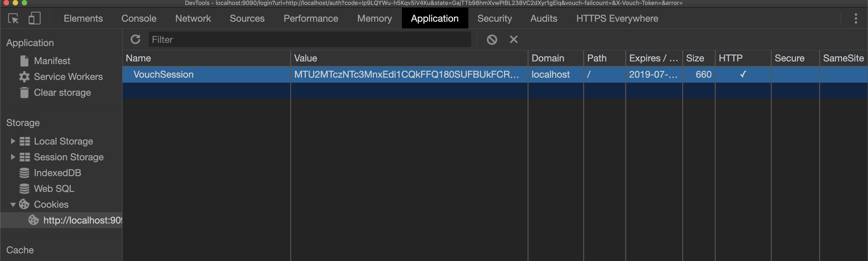
Task: Toggle the HTTP checkmark on VouchSession cookie
Action: click(743, 75)
